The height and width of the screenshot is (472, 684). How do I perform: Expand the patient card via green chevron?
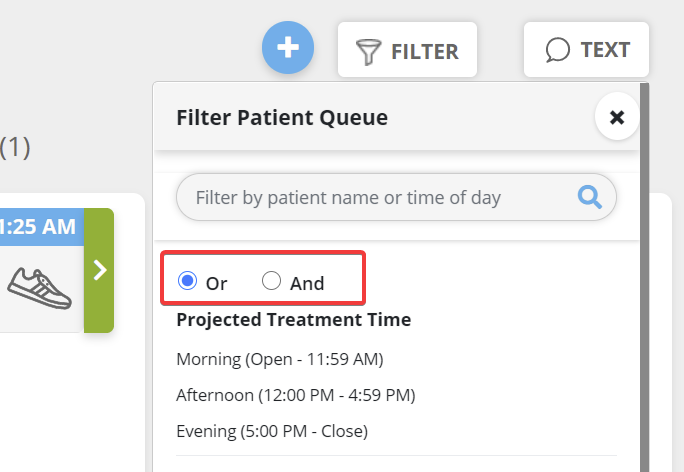99,270
